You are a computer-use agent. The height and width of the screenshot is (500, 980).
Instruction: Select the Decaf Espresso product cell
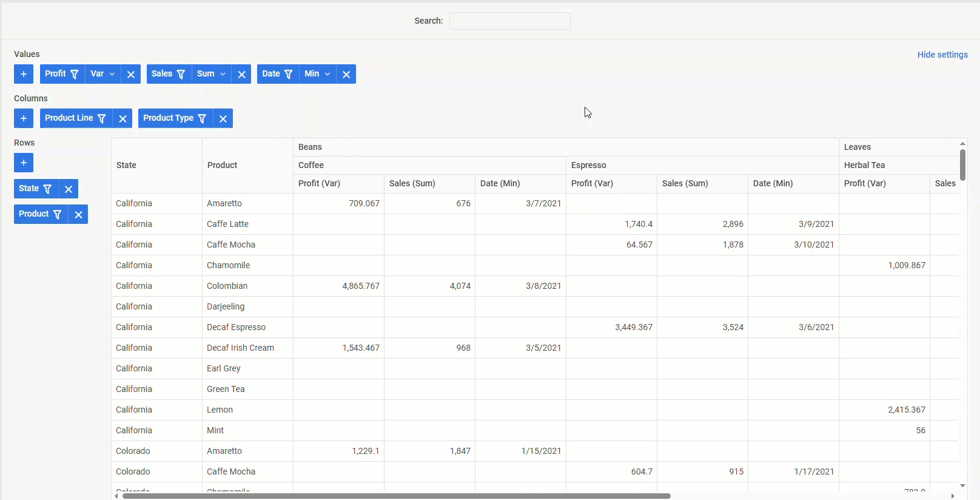point(247,327)
